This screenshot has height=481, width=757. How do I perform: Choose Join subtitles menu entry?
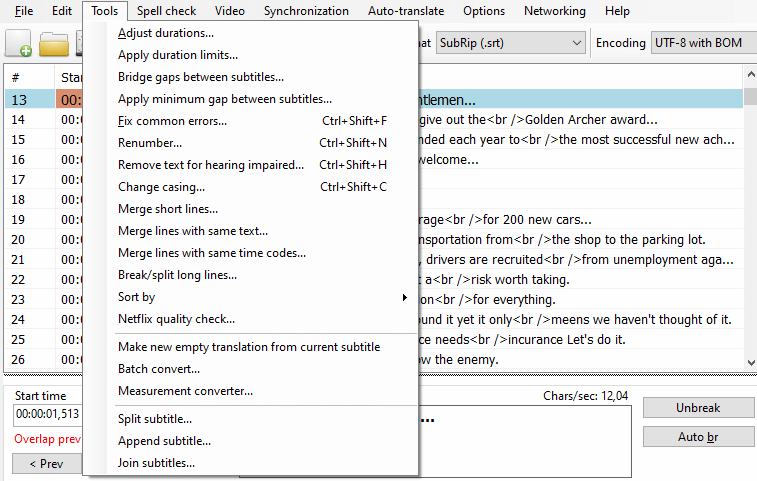(156, 463)
